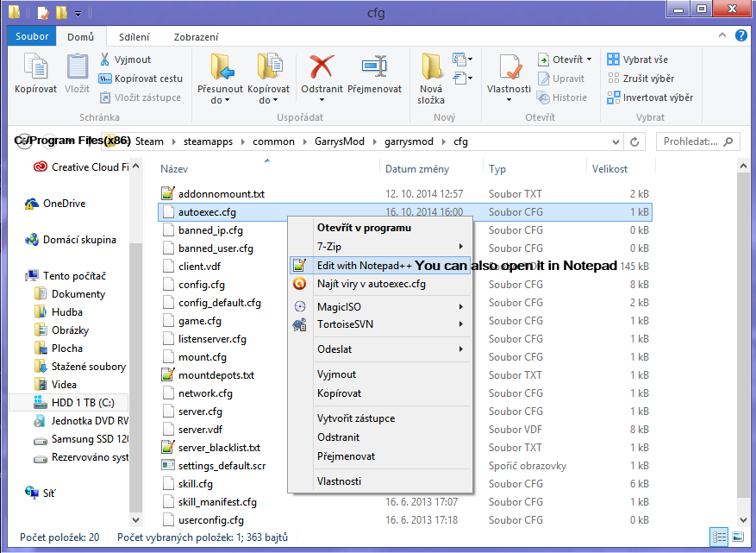Choose Vytvořit zástupce in context menu
The height and width of the screenshot is (553, 756).
tap(380, 418)
